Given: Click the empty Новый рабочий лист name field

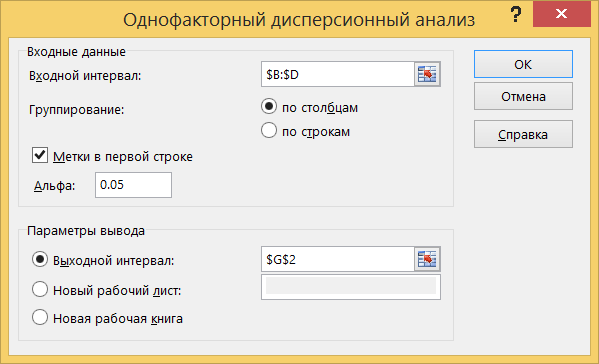Looking at the screenshot, I should [351, 287].
